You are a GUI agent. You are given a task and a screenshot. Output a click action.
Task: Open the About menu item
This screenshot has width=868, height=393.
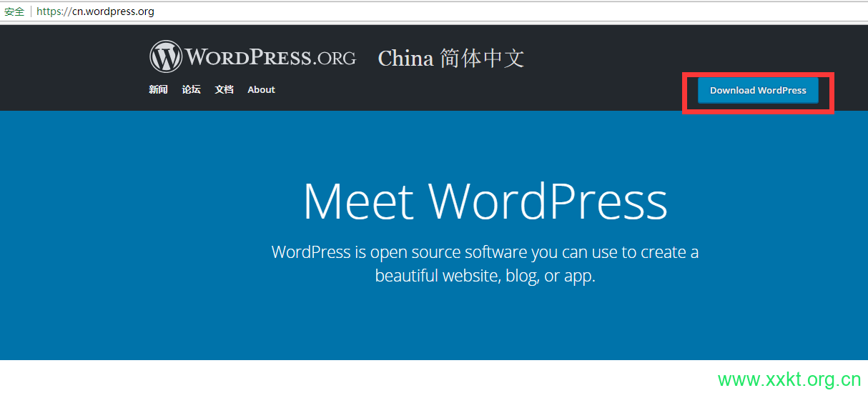pos(261,90)
